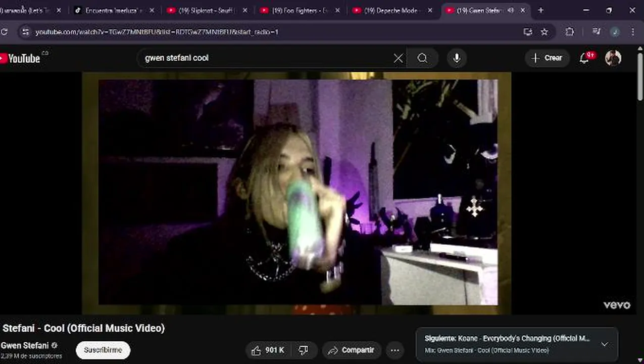
Task: Open the next video Keane - Everybody's Changing
Action: [507, 339]
